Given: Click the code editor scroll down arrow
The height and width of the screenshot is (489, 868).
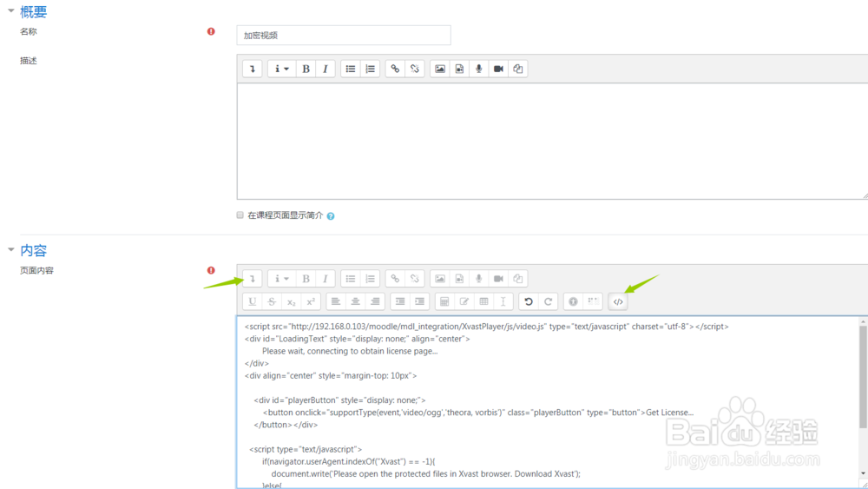Looking at the screenshot, I should [863, 473].
